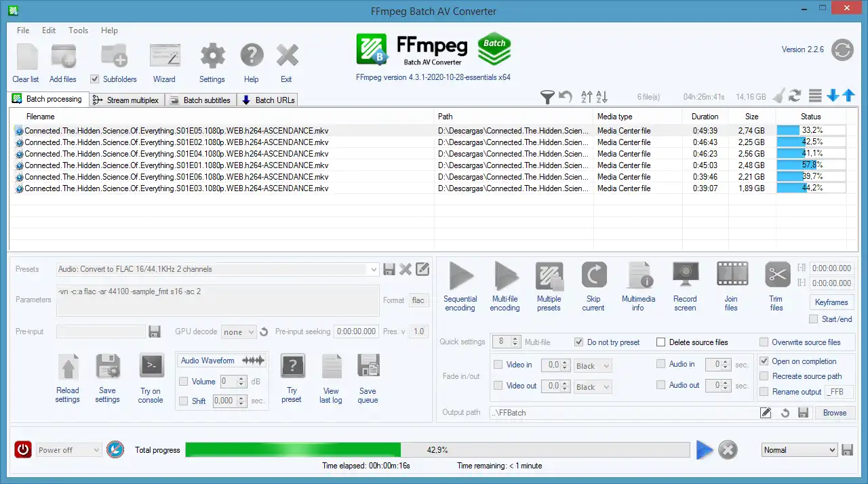Click the Parameters text box
This screenshot has width=868, height=484.
click(x=218, y=300)
